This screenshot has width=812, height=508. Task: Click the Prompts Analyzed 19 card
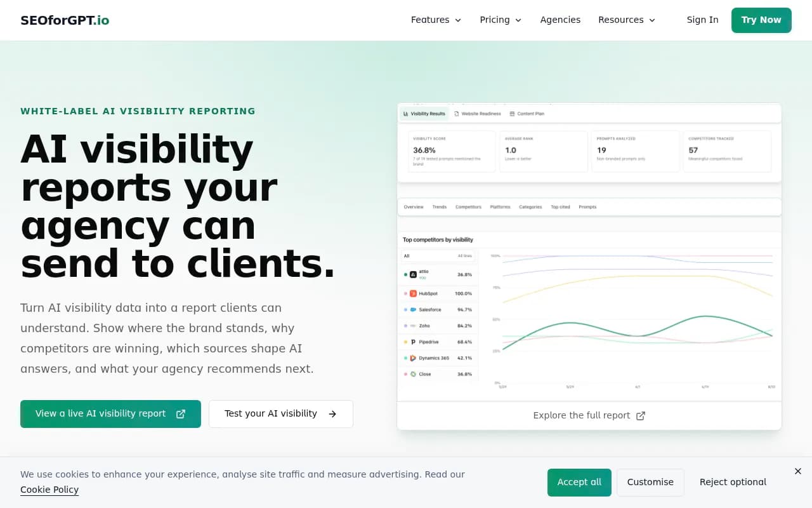coord(635,151)
